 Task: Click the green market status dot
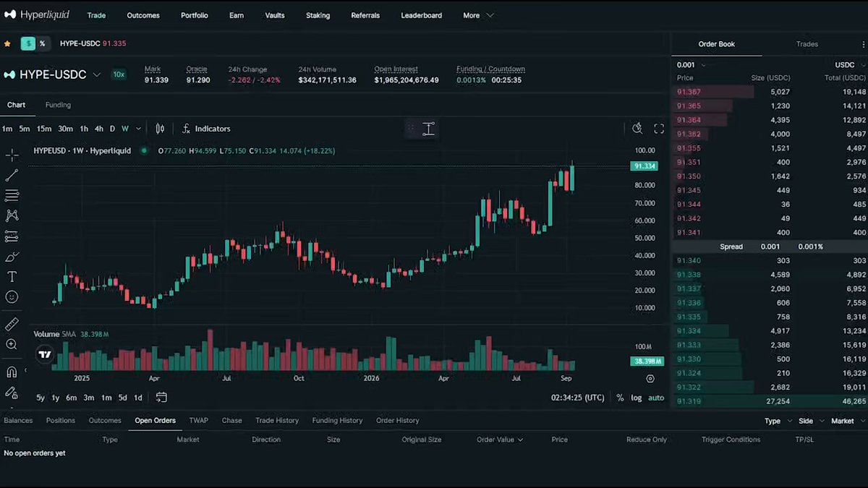[x=144, y=150]
